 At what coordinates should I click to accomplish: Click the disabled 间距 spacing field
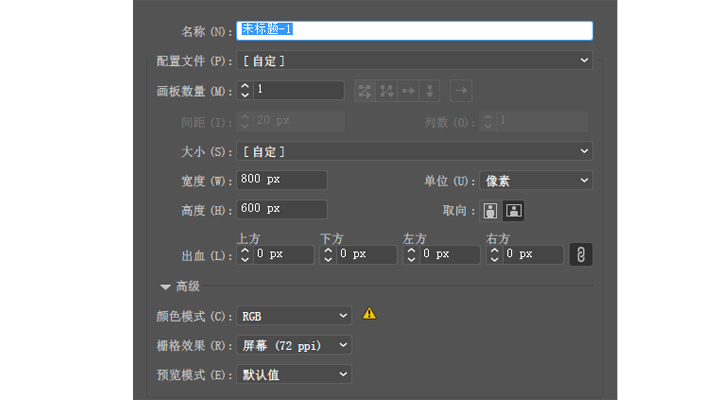[298, 121]
